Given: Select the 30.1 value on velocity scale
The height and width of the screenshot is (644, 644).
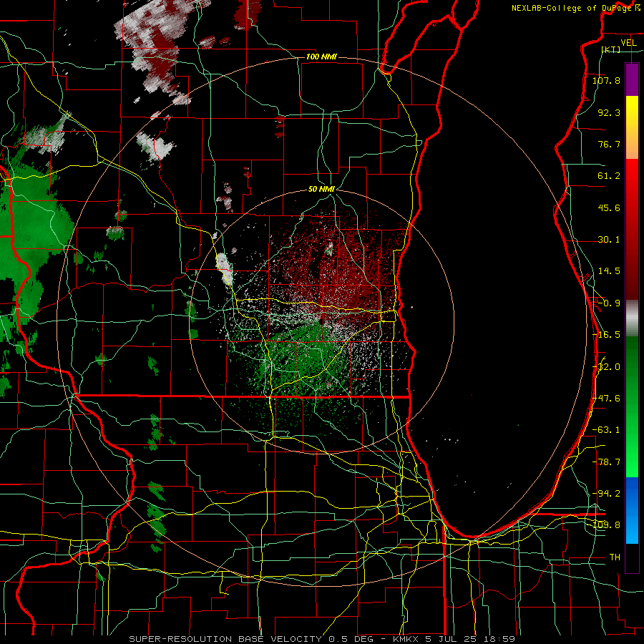Looking at the screenshot, I should point(609,240).
